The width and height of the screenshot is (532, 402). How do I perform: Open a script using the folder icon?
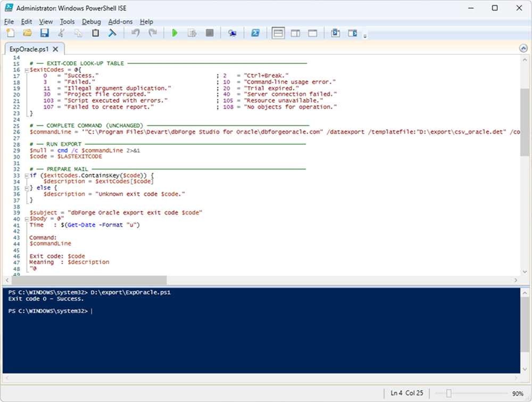(27, 34)
